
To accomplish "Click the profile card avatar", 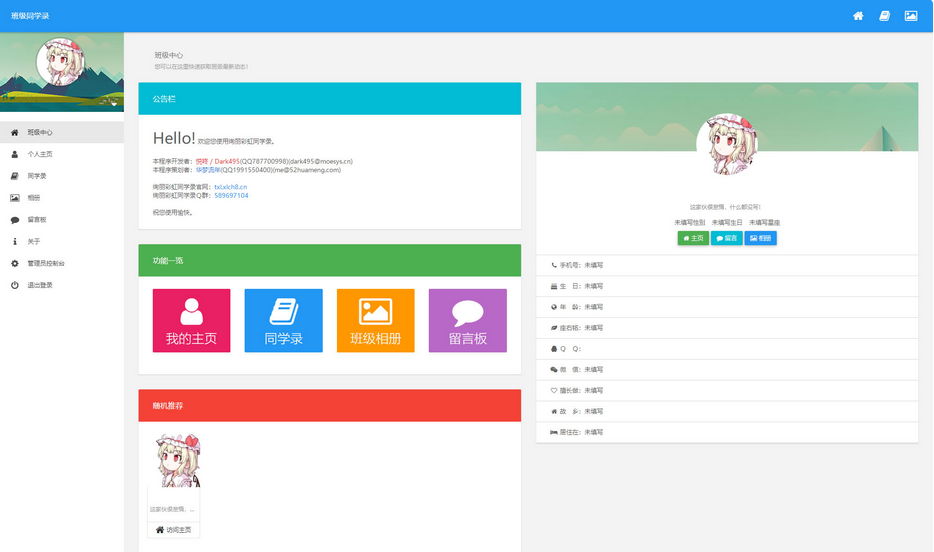I will (x=727, y=144).
